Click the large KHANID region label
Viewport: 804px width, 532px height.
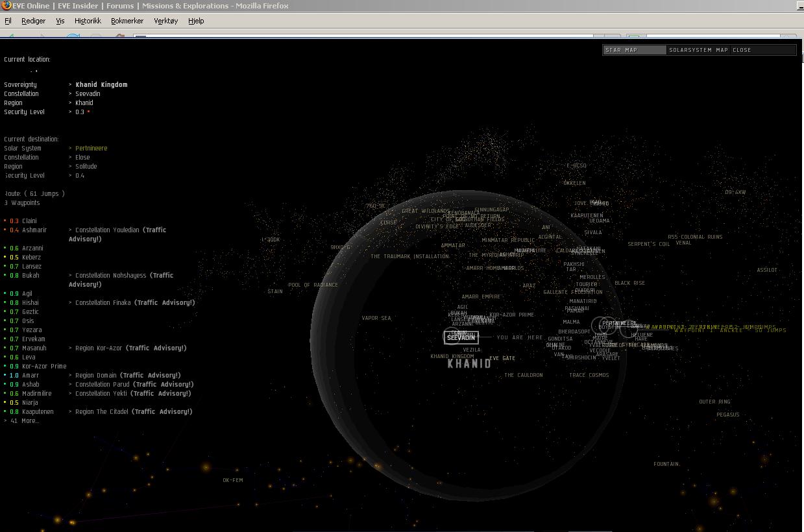(469, 364)
